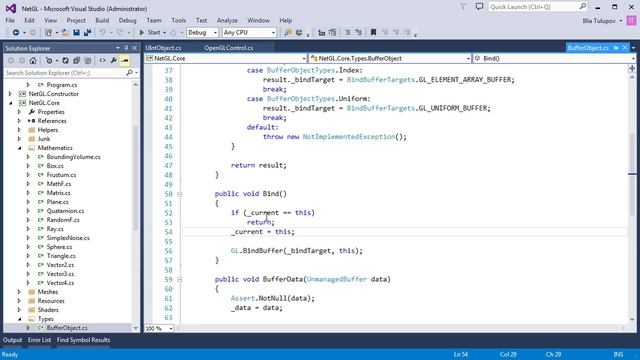640x360 pixels.
Task: Click the New Project toolbar icon
Action: tap(48, 32)
